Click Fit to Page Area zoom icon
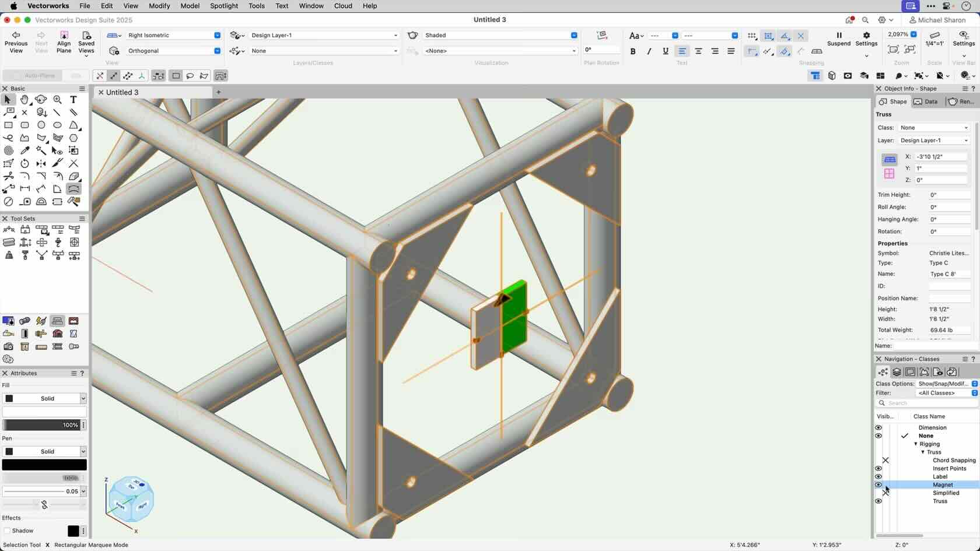The height and width of the screenshot is (551, 980). 893,50
